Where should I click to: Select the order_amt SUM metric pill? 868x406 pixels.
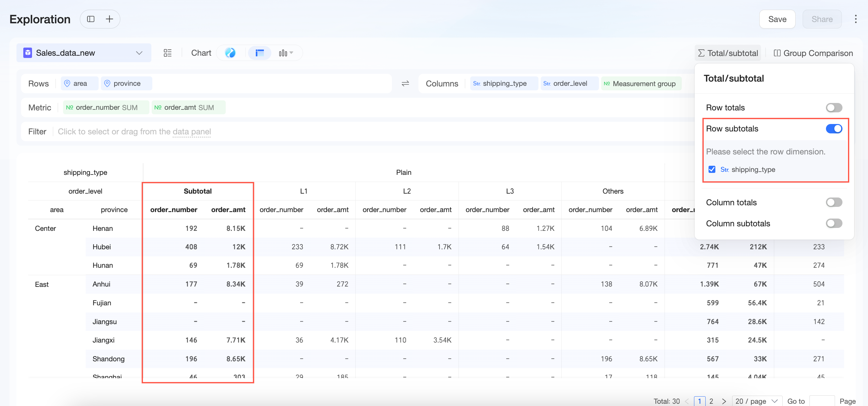[x=188, y=107]
